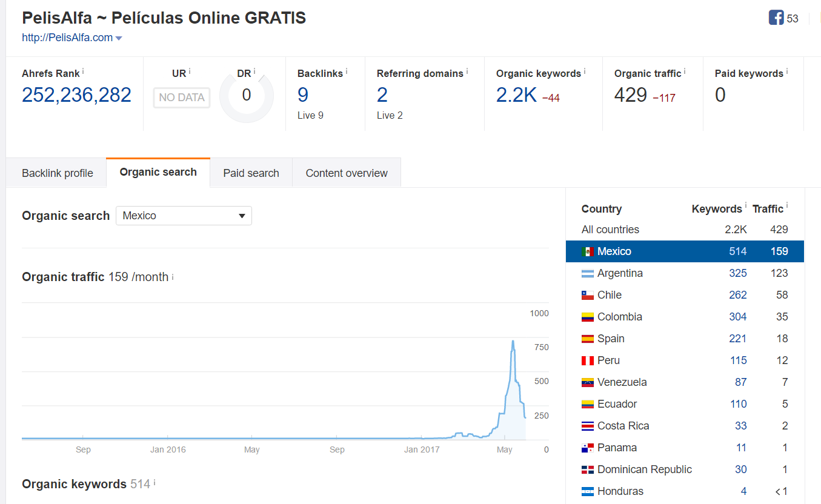Click the Organic traffic value 429
The width and height of the screenshot is (821, 504).
[631, 95]
